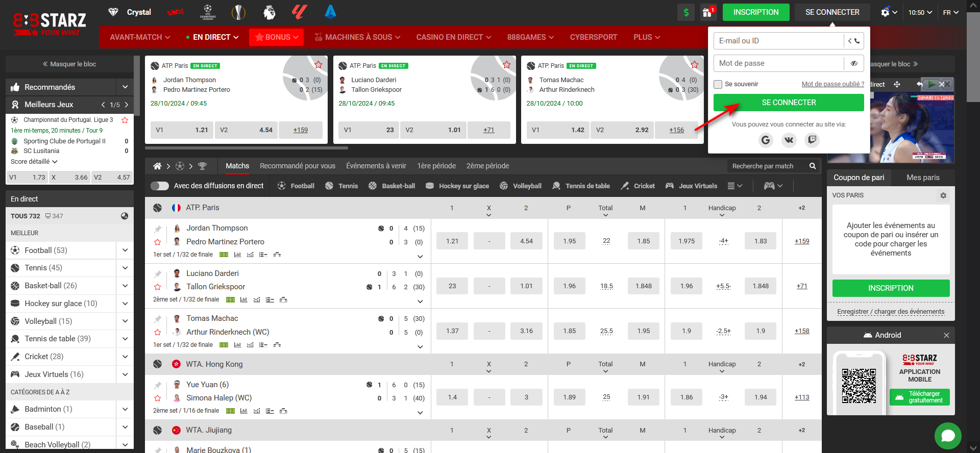The image size is (980, 453).
Task: Open the bet slip settings gear
Action: (x=943, y=195)
